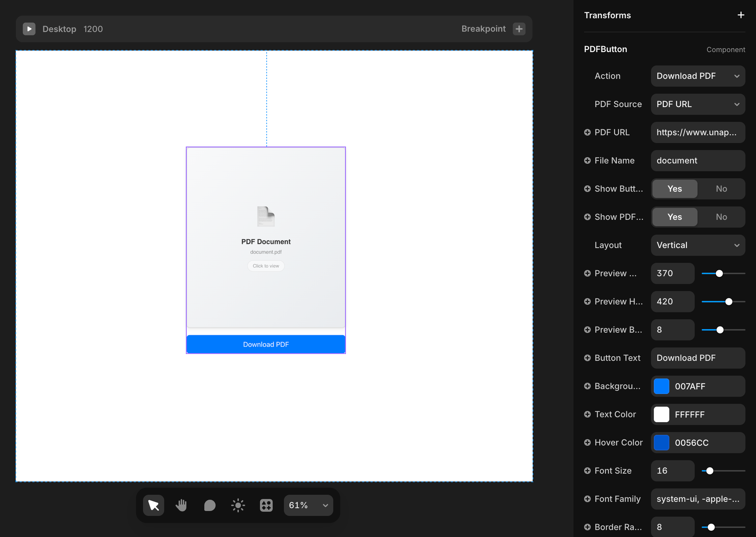Open the insert components grid icon
The width and height of the screenshot is (756, 537).
266,505
